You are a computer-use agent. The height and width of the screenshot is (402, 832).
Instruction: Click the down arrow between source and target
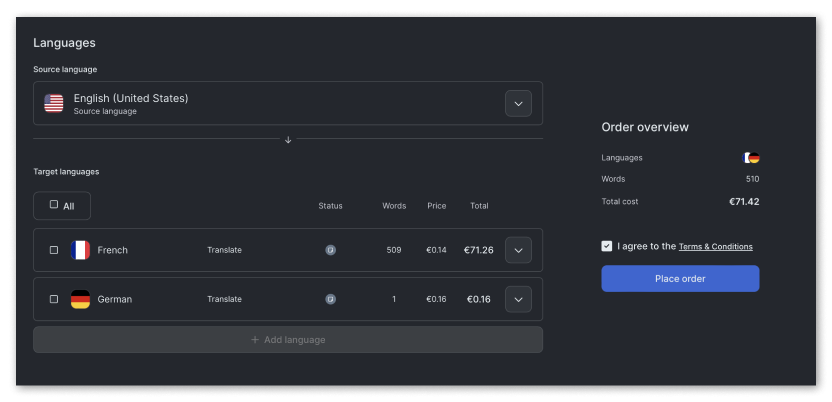(288, 139)
